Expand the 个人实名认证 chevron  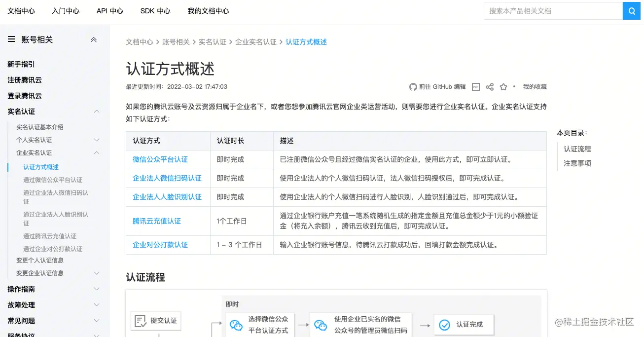pyautogui.click(x=97, y=140)
